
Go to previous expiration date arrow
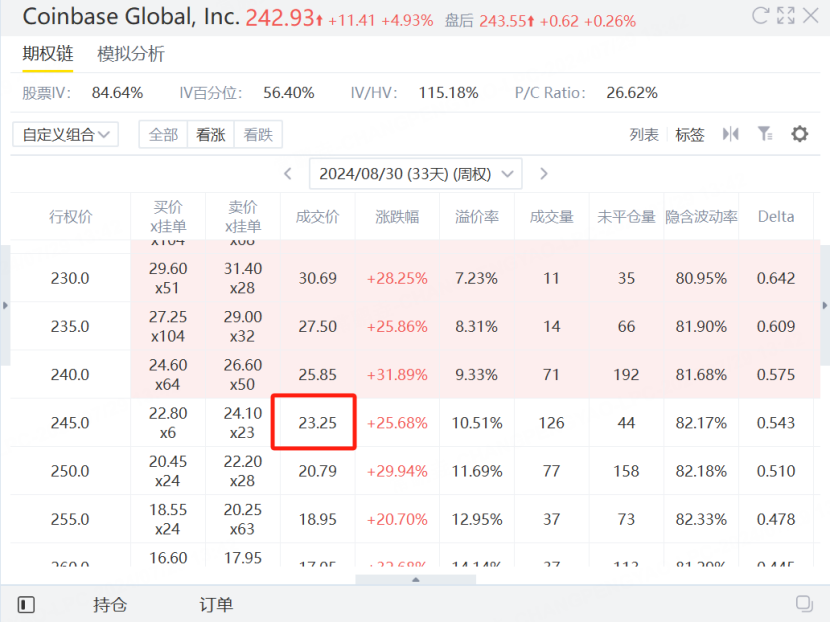[x=288, y=174]
